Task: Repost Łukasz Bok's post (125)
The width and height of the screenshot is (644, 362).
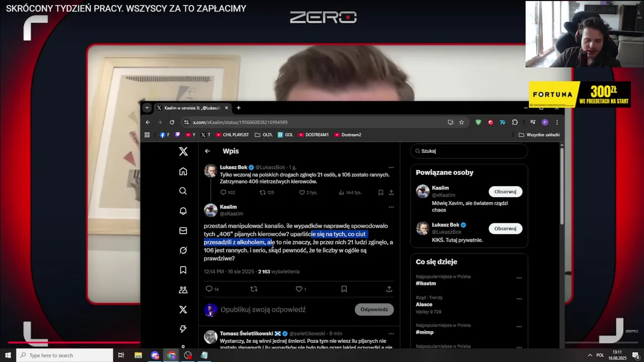Action: tap(267, 193)
